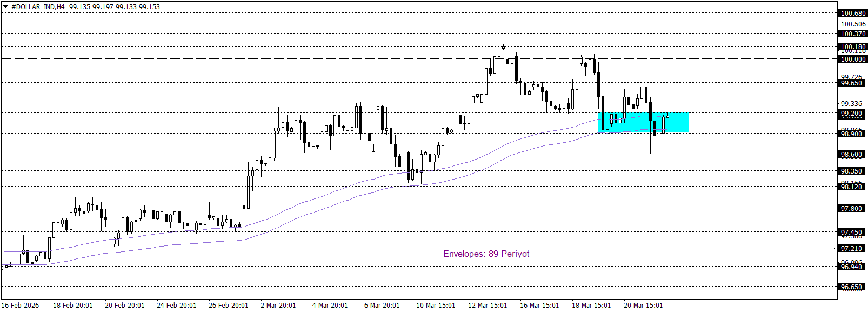
Task: Select the "Envelopes: 89 Periyot" text label
Action: tap(486, 254)
